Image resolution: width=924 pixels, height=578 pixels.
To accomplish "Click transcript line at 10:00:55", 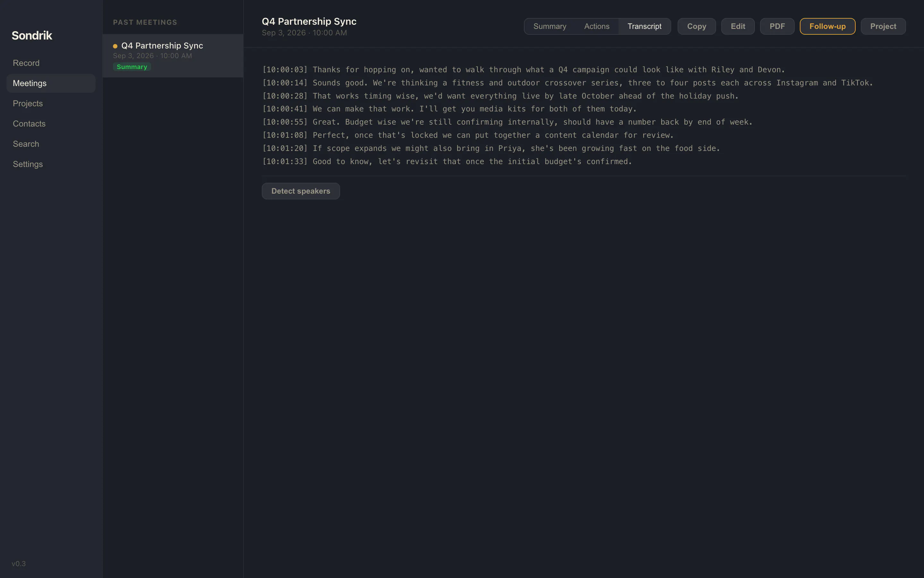I will click(507, 122).
